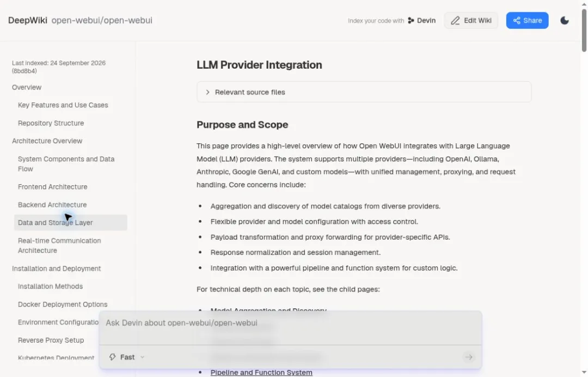Select Key Features and Use Cases

coord(63,105)
